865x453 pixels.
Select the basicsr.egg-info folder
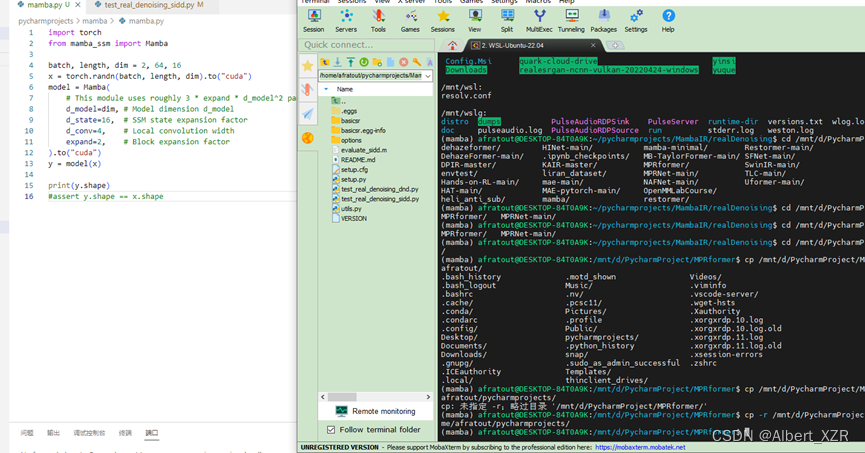359,131
